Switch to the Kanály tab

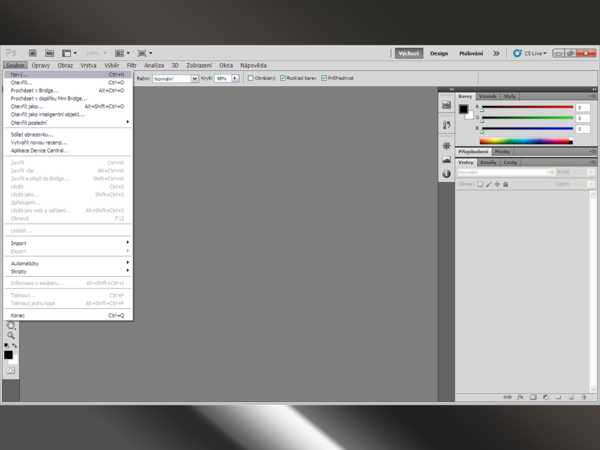[x=488, y=162]
